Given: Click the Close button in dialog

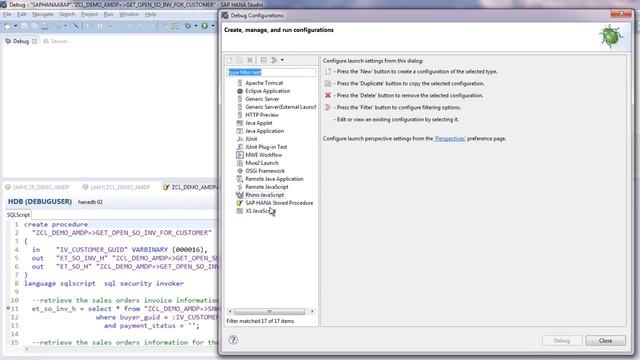Looking at the screenshot, I should pyautogui.click(x=605, y=340).
